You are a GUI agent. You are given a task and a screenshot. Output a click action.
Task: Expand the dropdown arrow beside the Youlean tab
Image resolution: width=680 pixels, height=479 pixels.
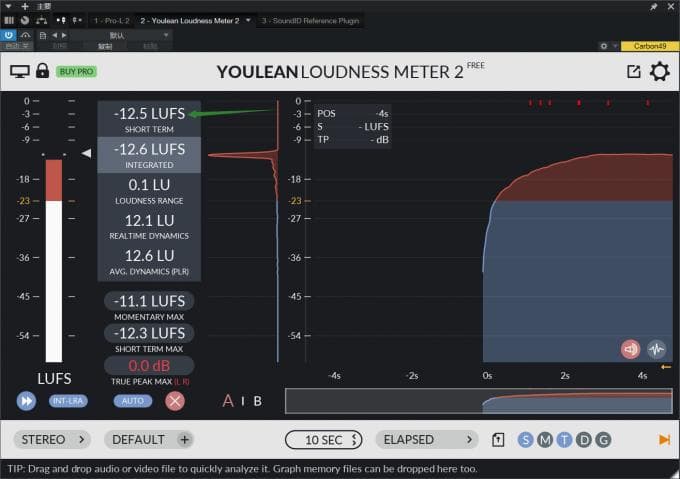tap(248, 20)
